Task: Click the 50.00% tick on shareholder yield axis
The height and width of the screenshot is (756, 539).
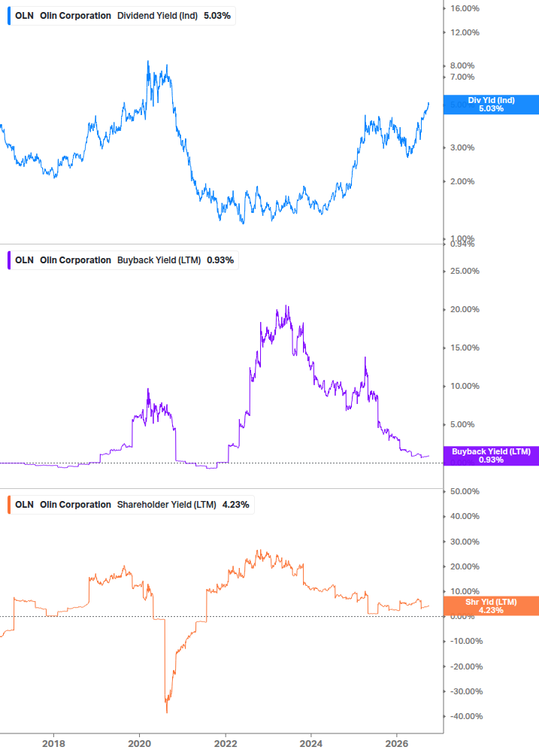Action: pos(465,491)
